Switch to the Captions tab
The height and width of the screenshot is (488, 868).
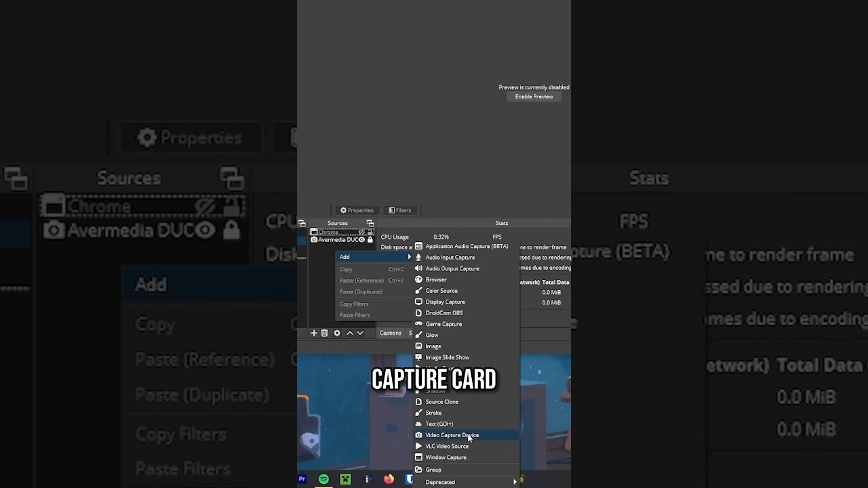(x=391, y=333)
